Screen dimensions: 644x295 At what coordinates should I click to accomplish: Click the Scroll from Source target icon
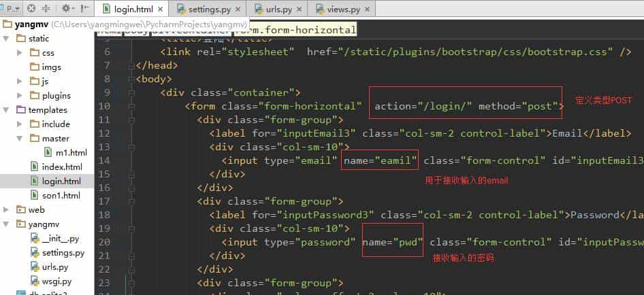point(31,8)
